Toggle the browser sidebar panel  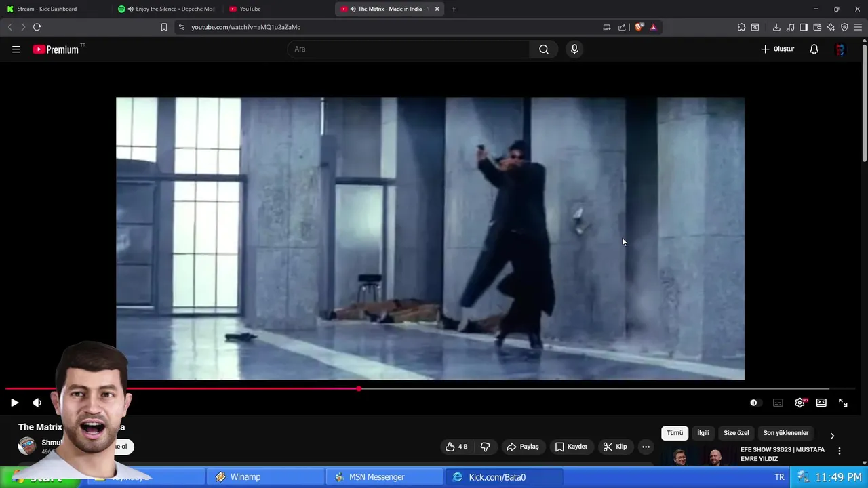[x=804, y=27]
